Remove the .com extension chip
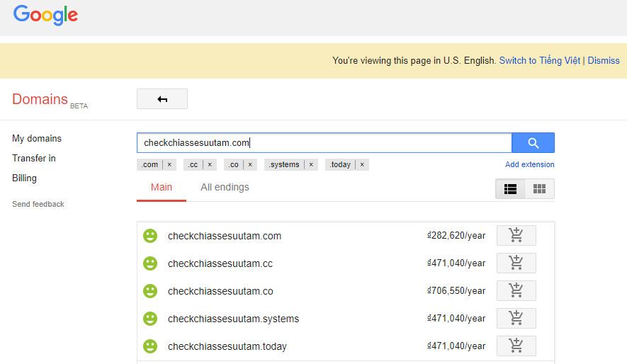Image resolution: width=627 pixels, height=364 pixels. point(169,164)
